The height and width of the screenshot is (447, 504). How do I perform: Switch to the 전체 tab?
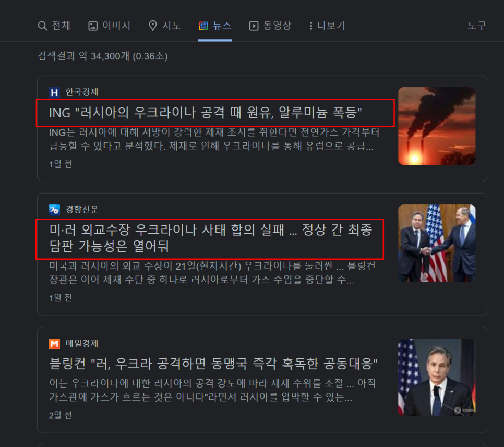(x=54, y=26)
